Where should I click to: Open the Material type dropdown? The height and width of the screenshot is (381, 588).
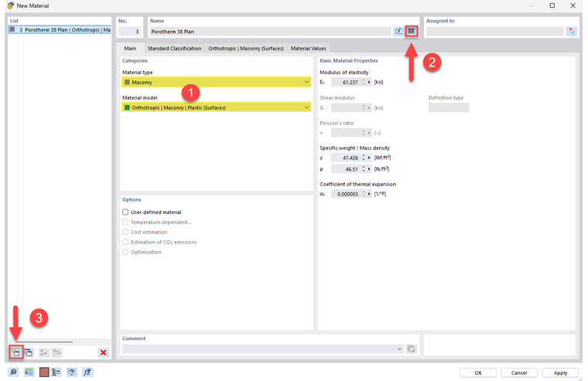(217, 82)
